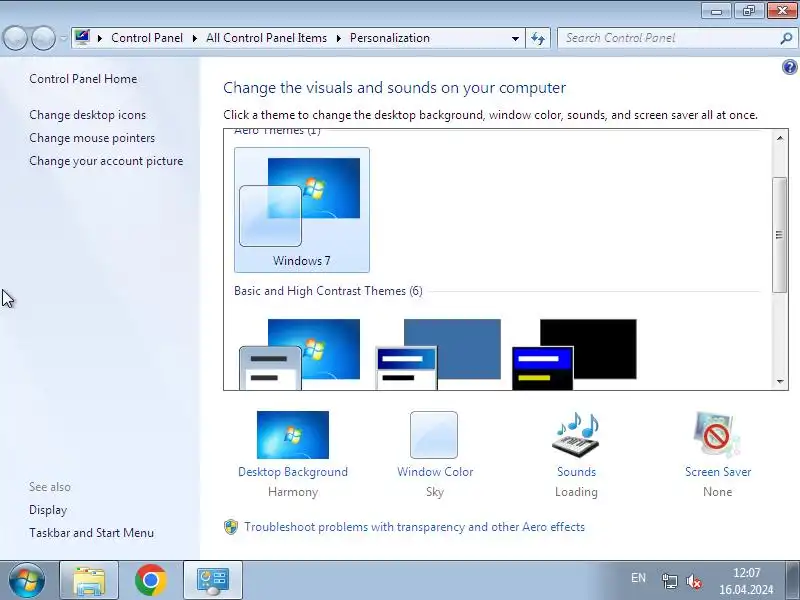
Task: Open Taskbar and Start Menu link
Action: point(91,533)
